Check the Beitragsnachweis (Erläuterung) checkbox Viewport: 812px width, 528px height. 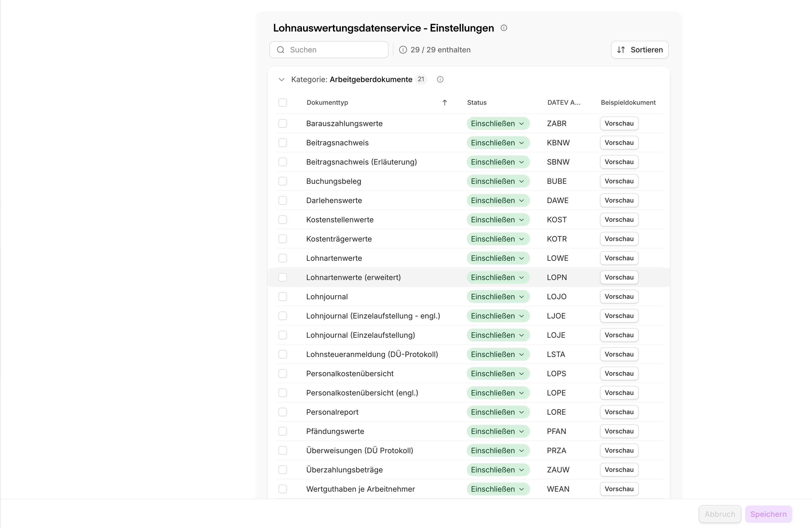click(282, 162)
